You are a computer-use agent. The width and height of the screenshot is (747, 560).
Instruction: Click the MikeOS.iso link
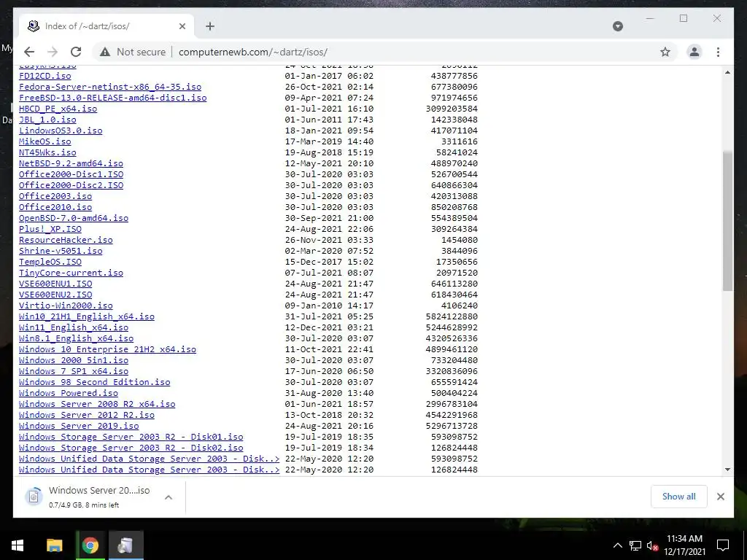(x=44, y=141)
